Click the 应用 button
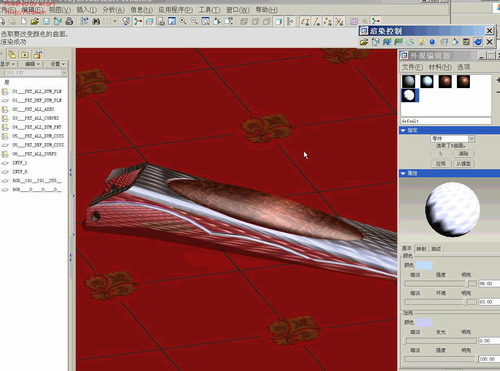The height and width of the screenshot is (371, 500). pos(441,164)
